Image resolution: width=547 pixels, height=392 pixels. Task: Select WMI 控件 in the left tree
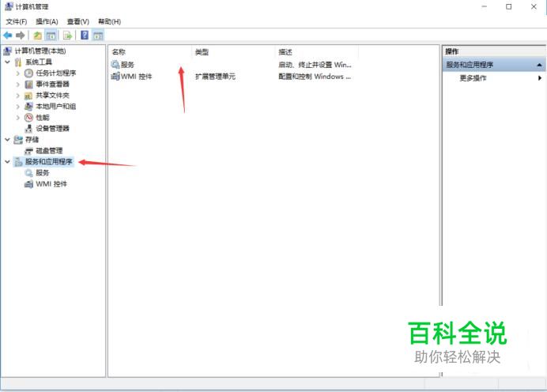coord(51,184)
